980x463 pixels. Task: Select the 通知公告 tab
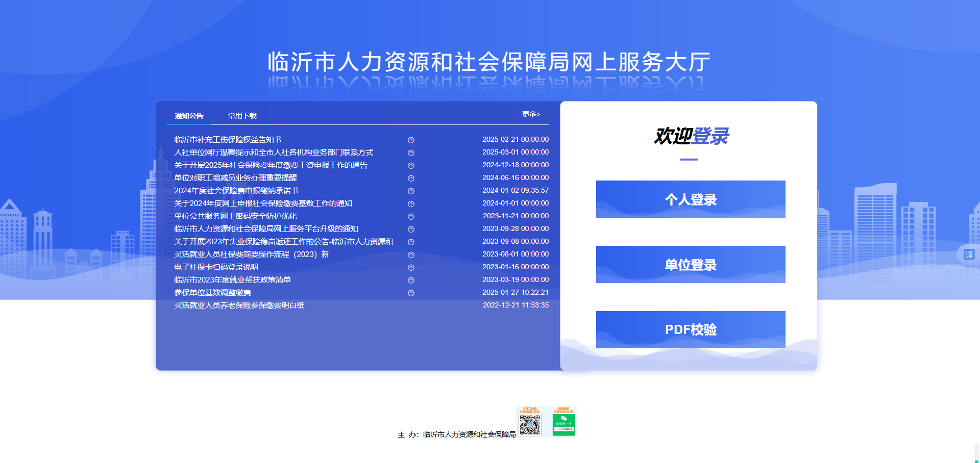tap(189, 116)
